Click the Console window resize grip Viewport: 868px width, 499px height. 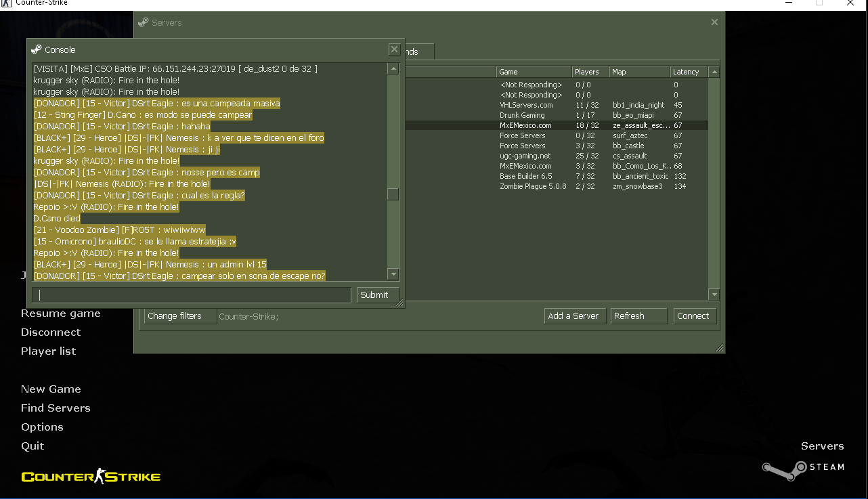(x=399, y=303)
